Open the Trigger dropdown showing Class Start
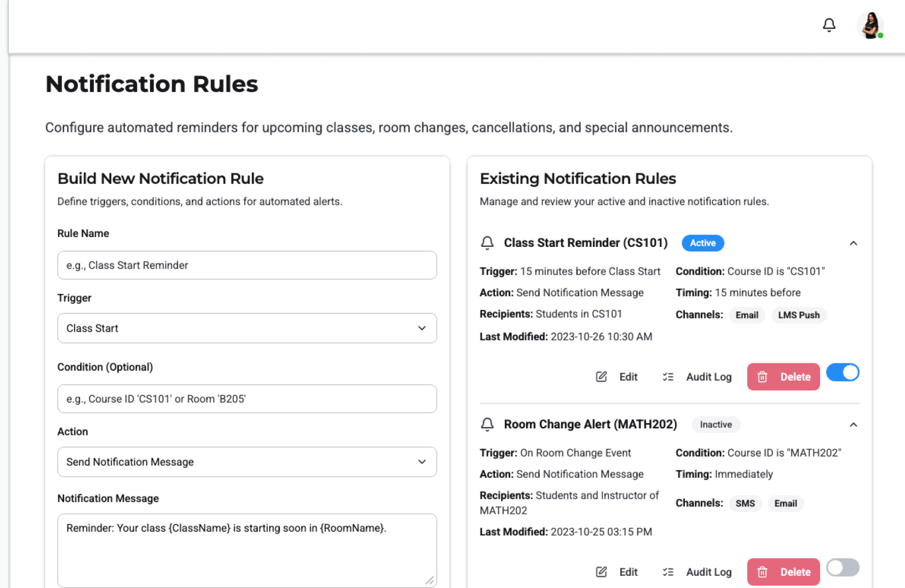905x588 pixels. 247,328
